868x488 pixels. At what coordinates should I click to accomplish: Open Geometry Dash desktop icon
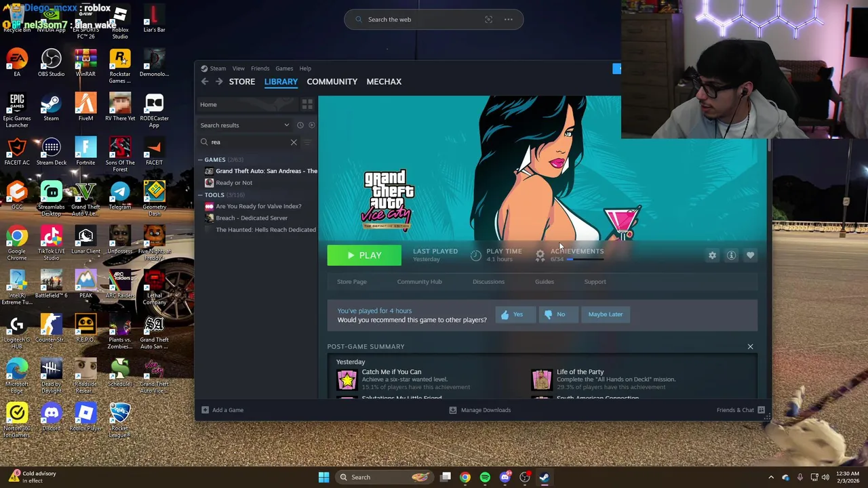pyautogui.click(x=154, y=199)
